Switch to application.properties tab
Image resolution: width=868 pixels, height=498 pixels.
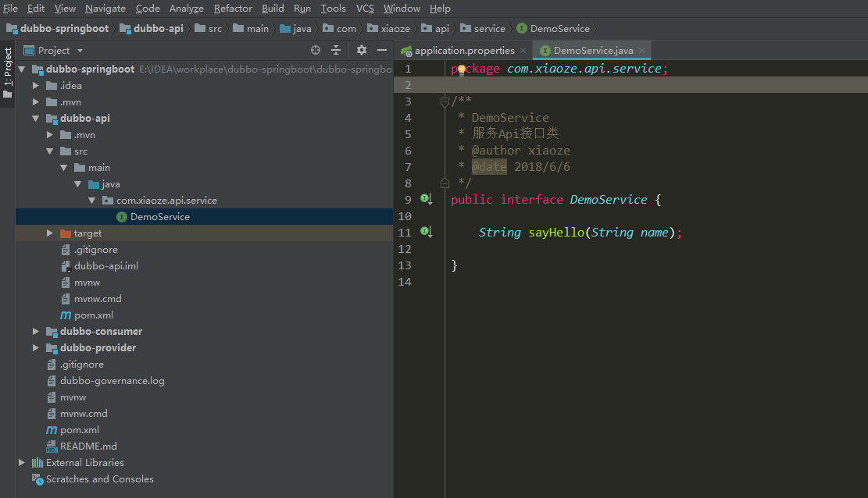click(x=464, y=51)
